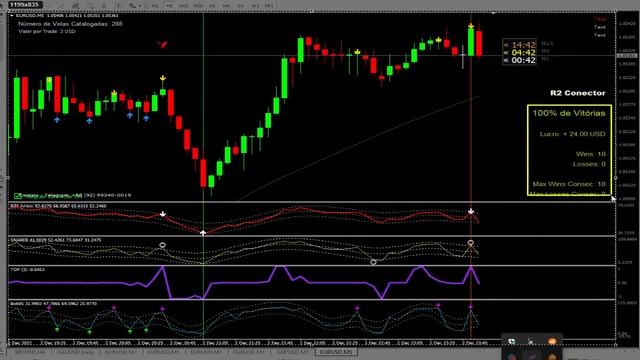Click the 14:42 countdown timer

pos(523,45)
